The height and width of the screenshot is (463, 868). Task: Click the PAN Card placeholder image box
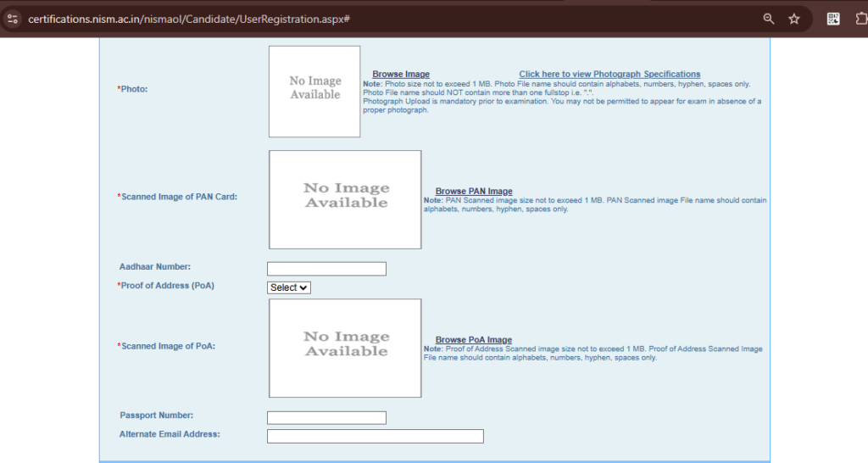tap(346, 199)
